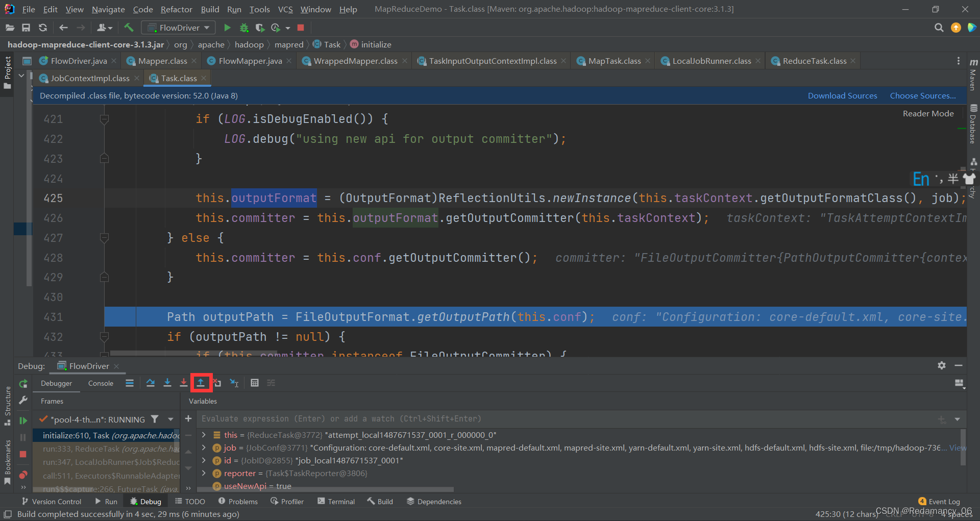Viewport: 980px width, 521px height.
Task: Click the Step Over debugger icon
Action: (x=151, y=383)
